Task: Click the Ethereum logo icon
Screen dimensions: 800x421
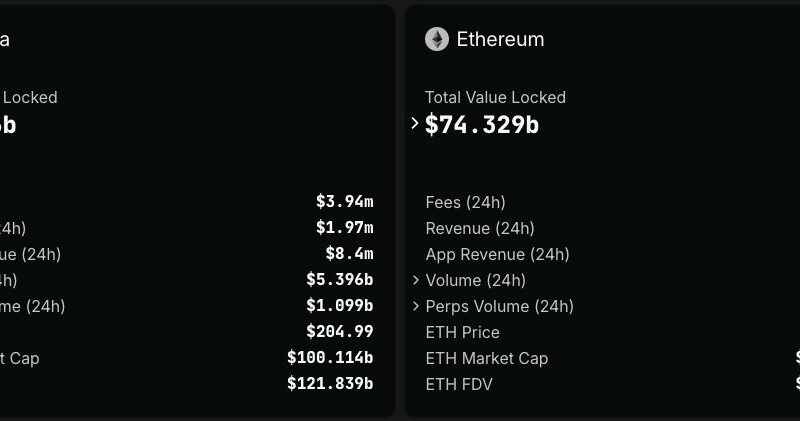Action: pos(436,39)
